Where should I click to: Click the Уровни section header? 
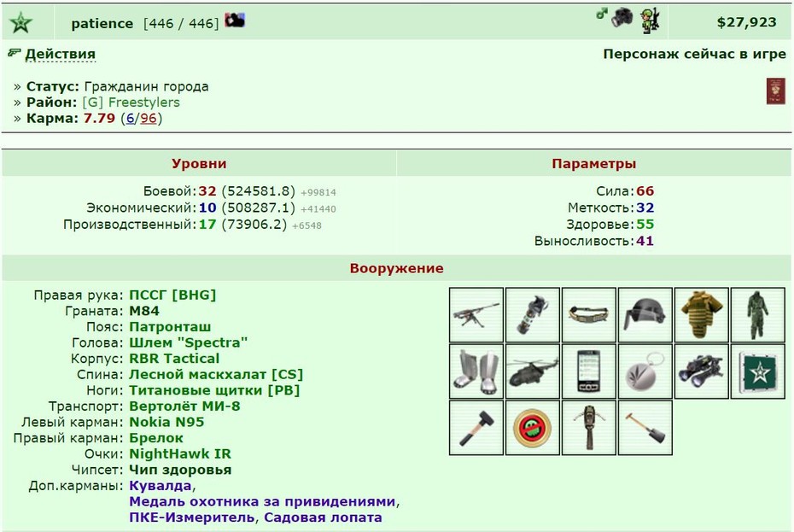click(199, 163)
